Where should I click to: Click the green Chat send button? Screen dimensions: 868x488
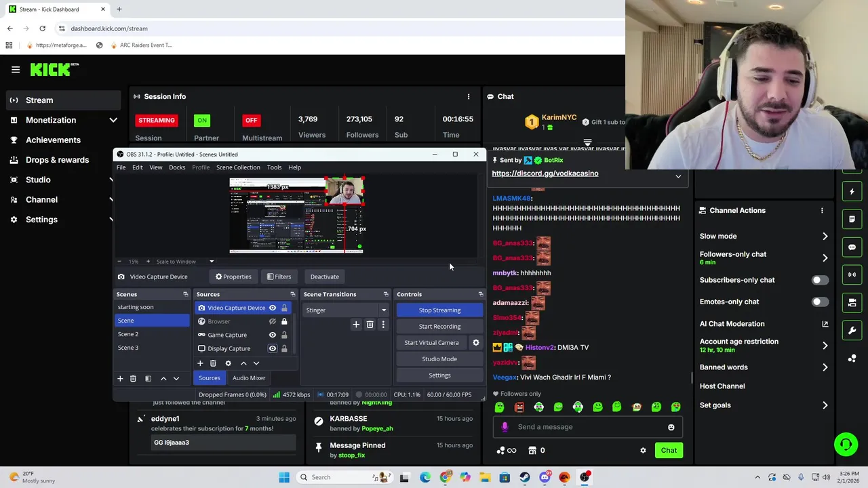669,450
